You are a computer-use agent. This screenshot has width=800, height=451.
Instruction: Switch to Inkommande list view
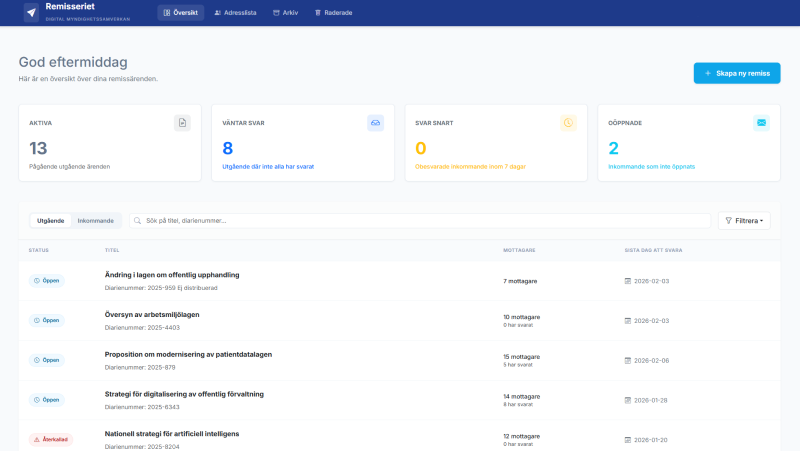pos(96,220)
